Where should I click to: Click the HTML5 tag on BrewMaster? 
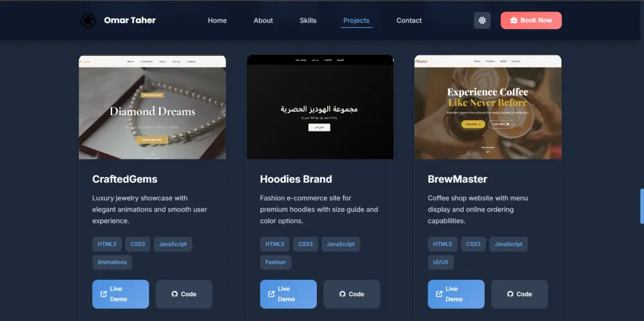pos(442,244)
